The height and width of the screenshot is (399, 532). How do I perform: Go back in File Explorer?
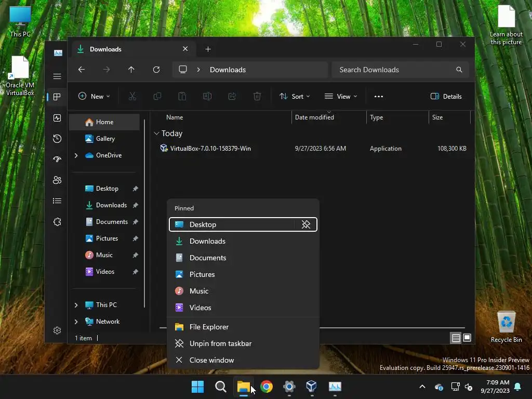click(x=82, y=70)
